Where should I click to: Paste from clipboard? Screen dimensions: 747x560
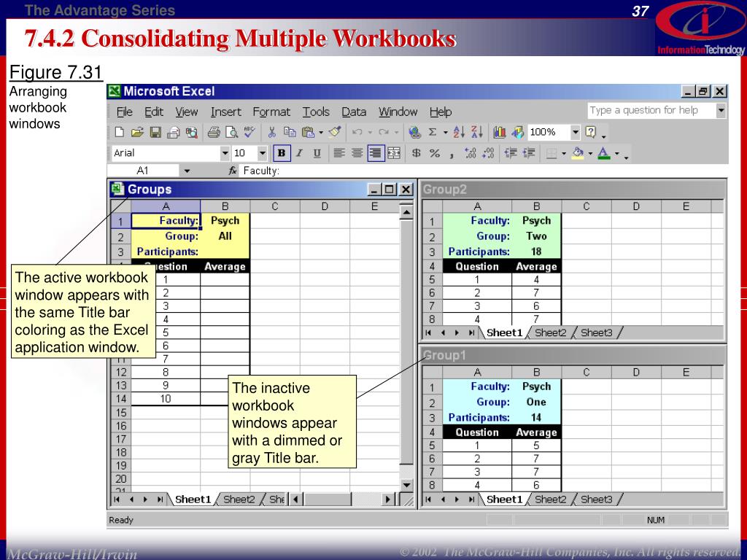pyautogui.click(x=308, y=133)
